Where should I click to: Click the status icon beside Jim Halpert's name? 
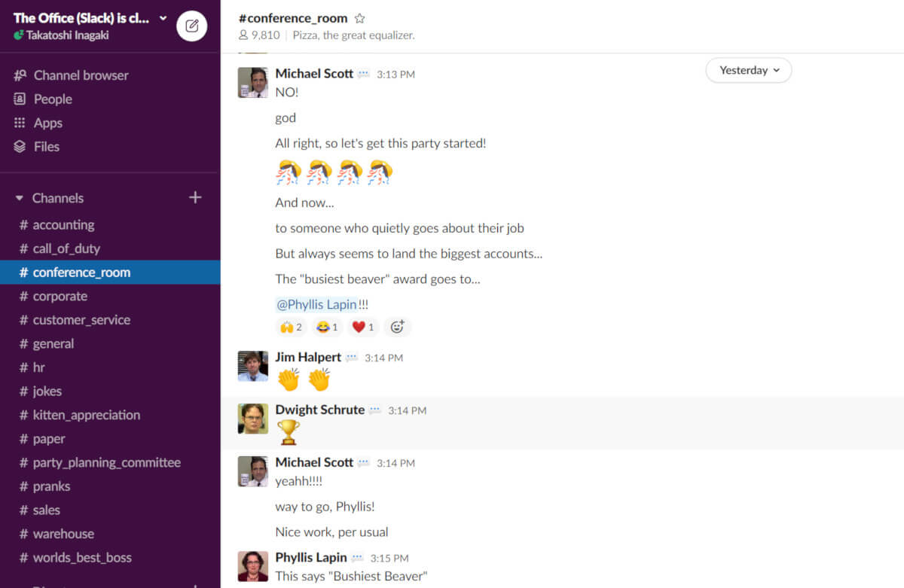point(352,358)
